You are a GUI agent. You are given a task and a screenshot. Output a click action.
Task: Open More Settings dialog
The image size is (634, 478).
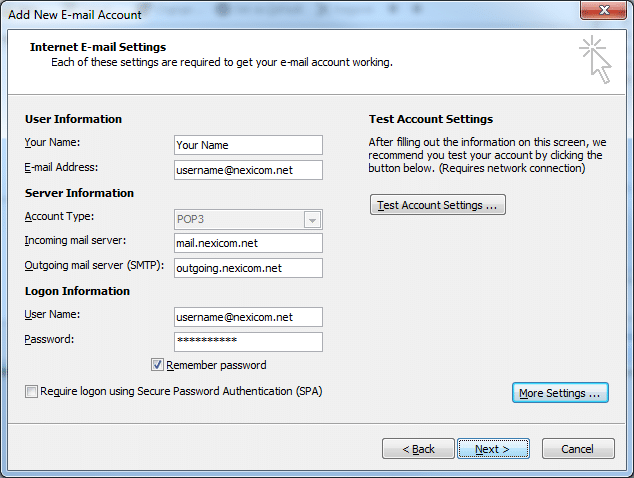pyautogui.click(x=560, y=393)
